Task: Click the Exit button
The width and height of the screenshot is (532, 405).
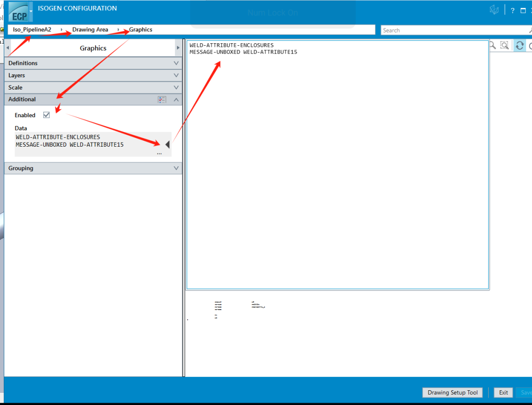Action: 503,393
